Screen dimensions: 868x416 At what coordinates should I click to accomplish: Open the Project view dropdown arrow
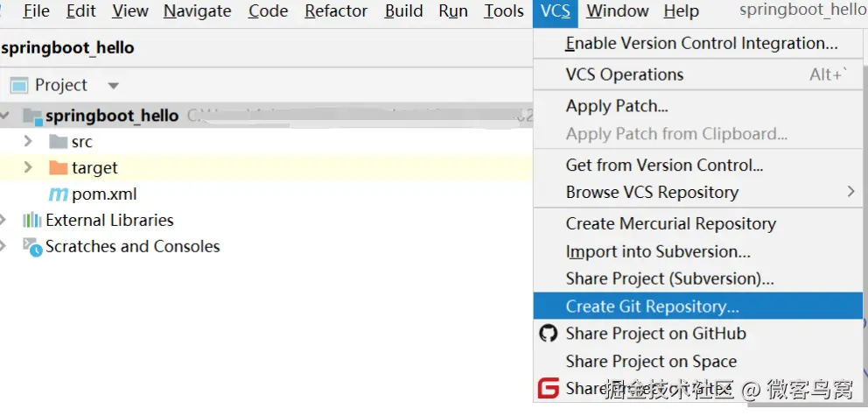click(113, 86)
